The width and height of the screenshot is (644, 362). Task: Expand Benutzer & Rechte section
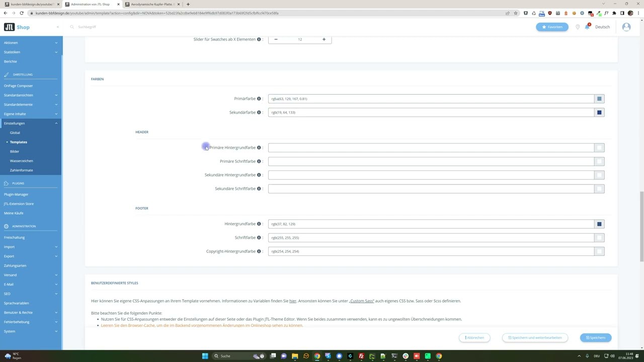[31, 312]
